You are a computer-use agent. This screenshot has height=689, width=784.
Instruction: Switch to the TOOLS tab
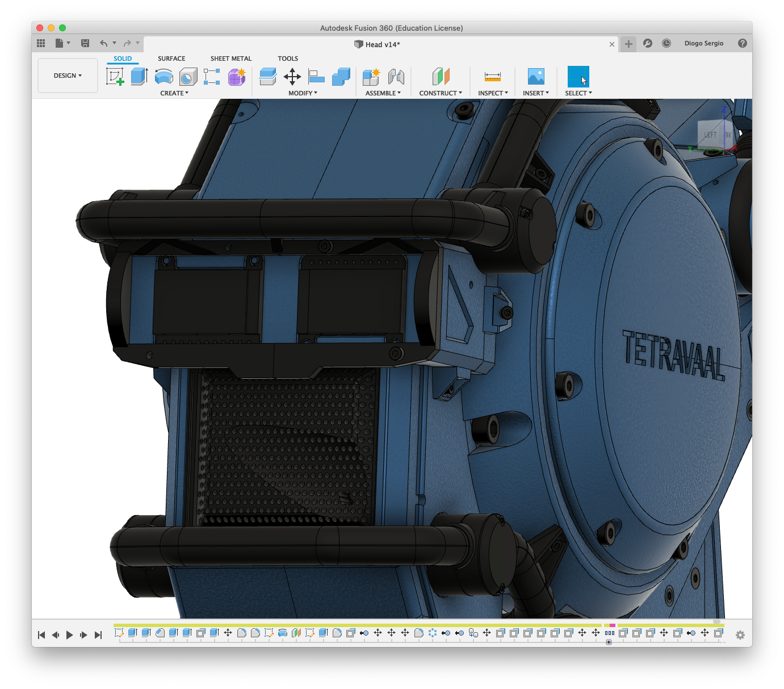(288, 59)
